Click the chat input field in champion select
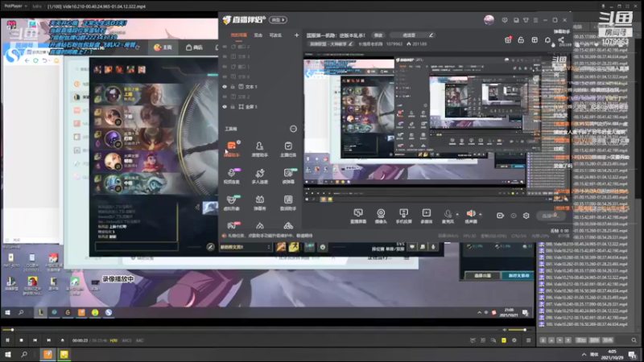644x362 pixels. (136, 246)
